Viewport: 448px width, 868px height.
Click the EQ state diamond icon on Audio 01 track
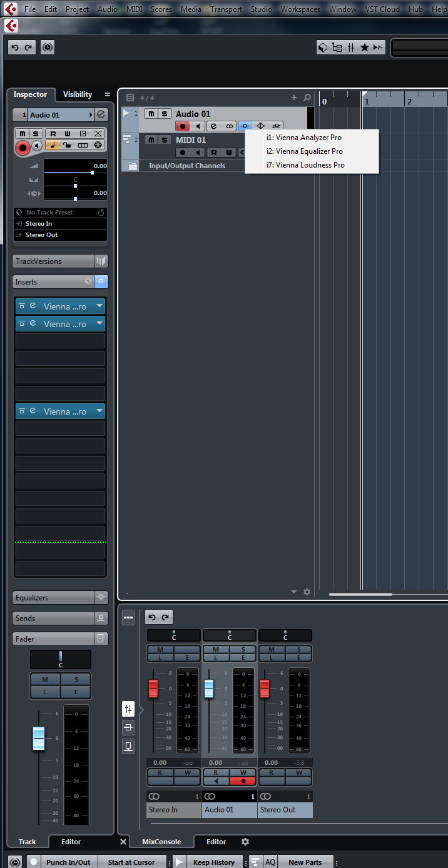tap(260, 126)
